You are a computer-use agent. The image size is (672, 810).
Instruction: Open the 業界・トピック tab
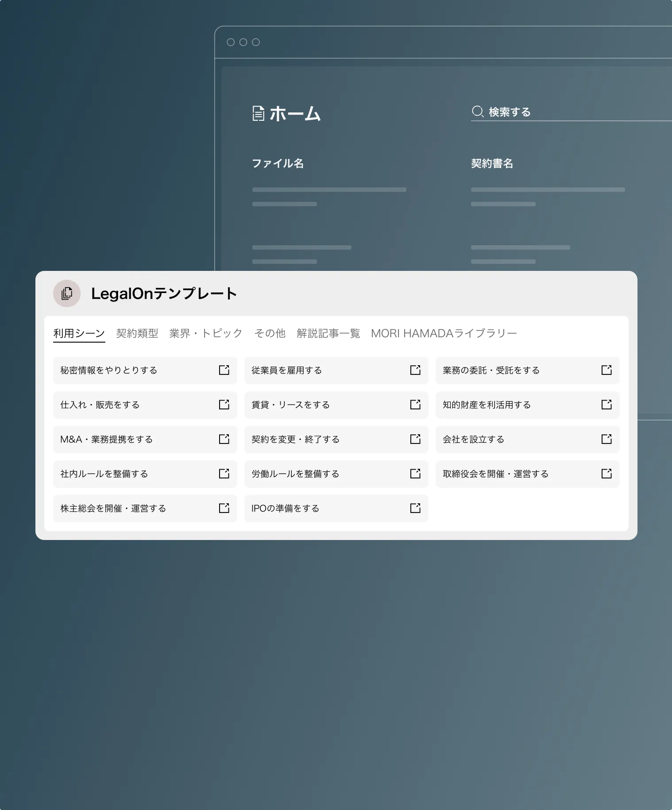point(206,333)
